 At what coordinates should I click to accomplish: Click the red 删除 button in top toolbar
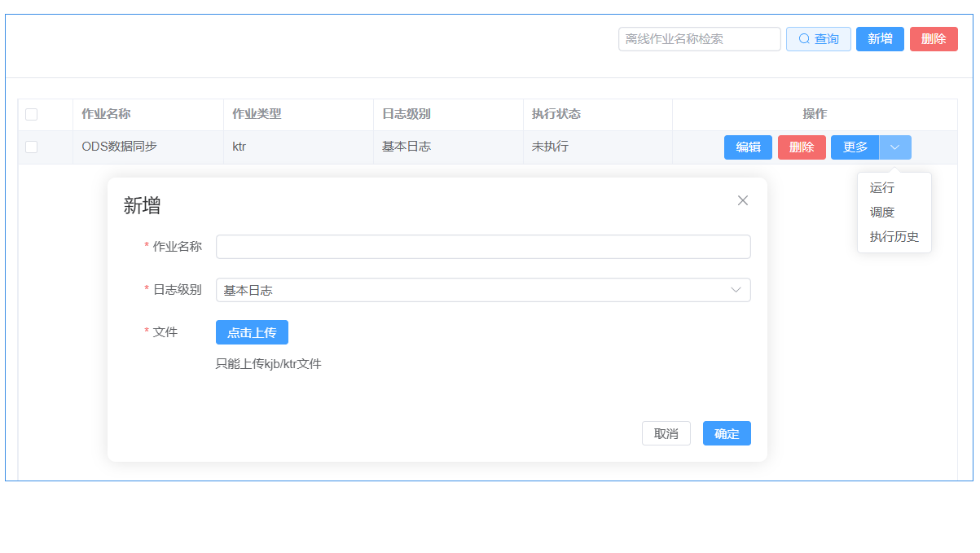coord(934,39)
